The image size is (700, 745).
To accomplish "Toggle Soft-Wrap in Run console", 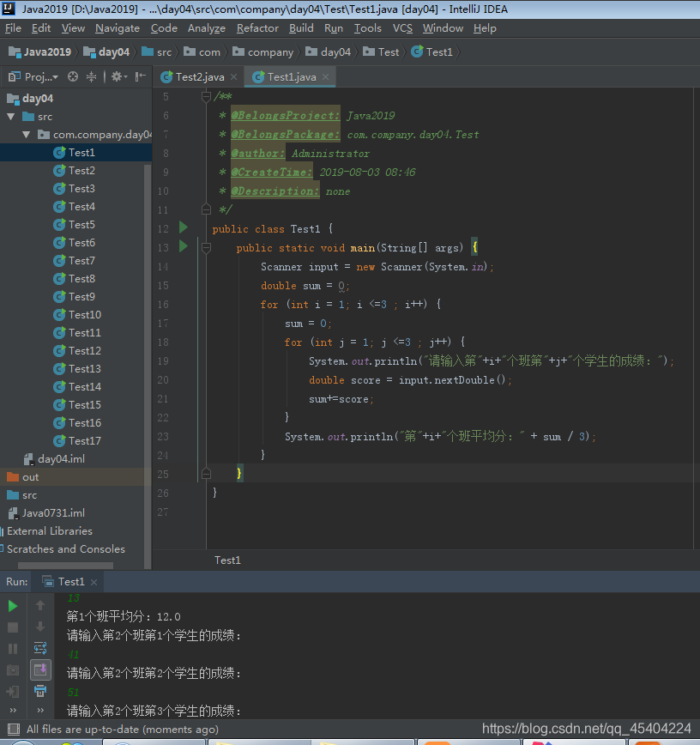I will 40,648.
